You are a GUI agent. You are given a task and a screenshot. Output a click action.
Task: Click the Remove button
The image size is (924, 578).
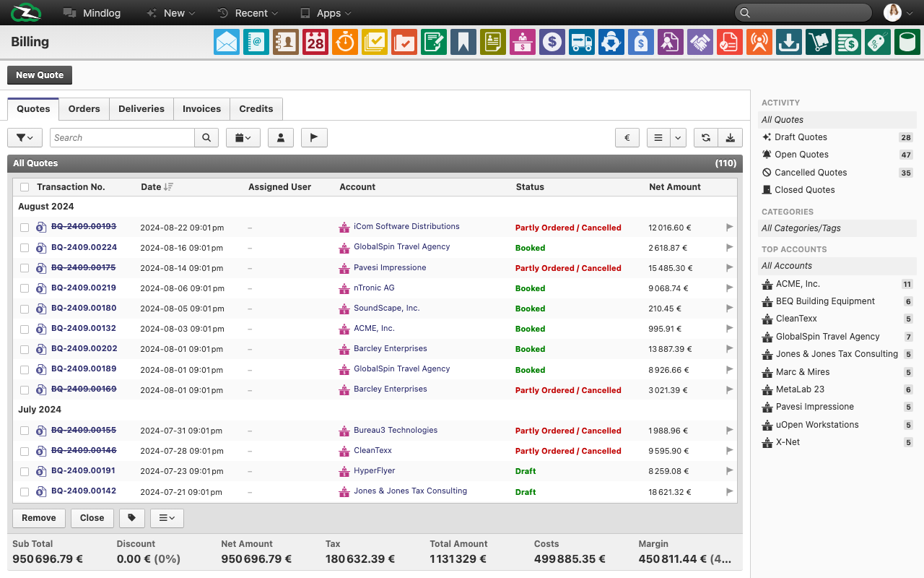39,518
